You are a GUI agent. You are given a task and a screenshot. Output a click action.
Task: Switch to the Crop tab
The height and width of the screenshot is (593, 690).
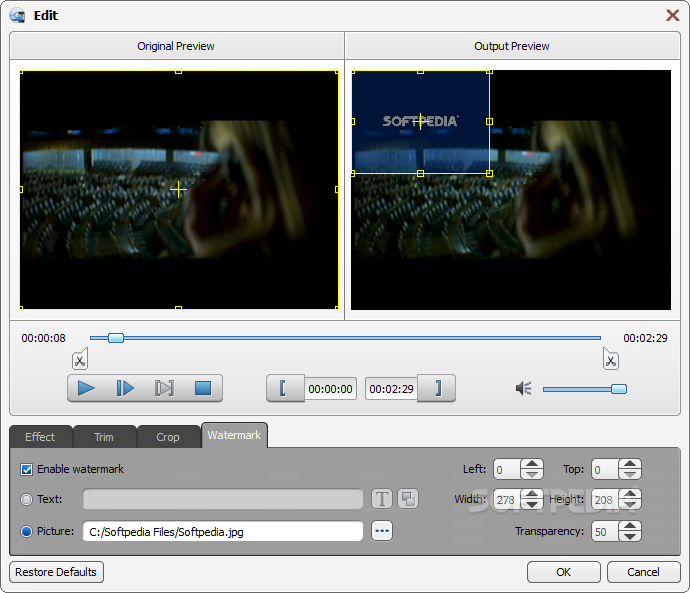pos(168,437)
